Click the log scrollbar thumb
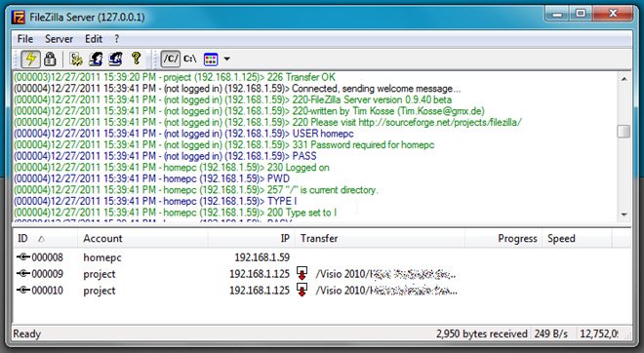644x353 pixels. pyautogui.click(x=624, y=132)
